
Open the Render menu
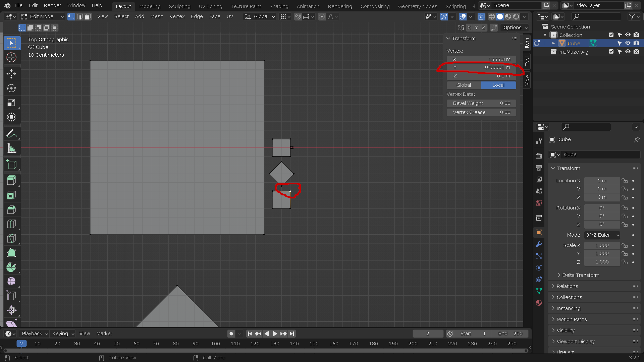(x=52, y=5)
